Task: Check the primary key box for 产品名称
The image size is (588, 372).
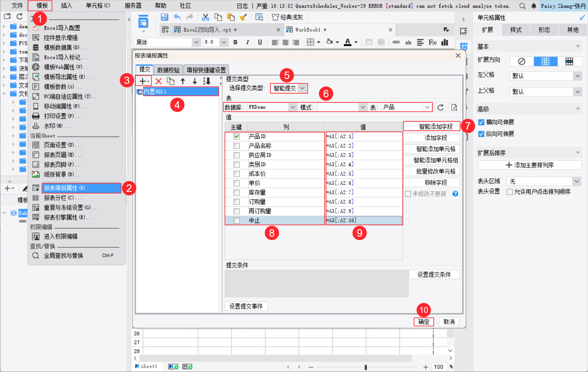Action: (x=237, y=146)
